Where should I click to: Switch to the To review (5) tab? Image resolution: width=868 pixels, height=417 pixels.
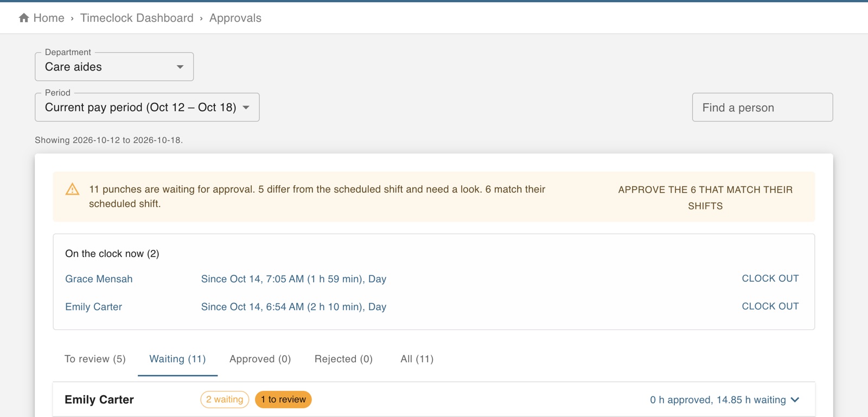pyautogui.click(x=95, y=359)
